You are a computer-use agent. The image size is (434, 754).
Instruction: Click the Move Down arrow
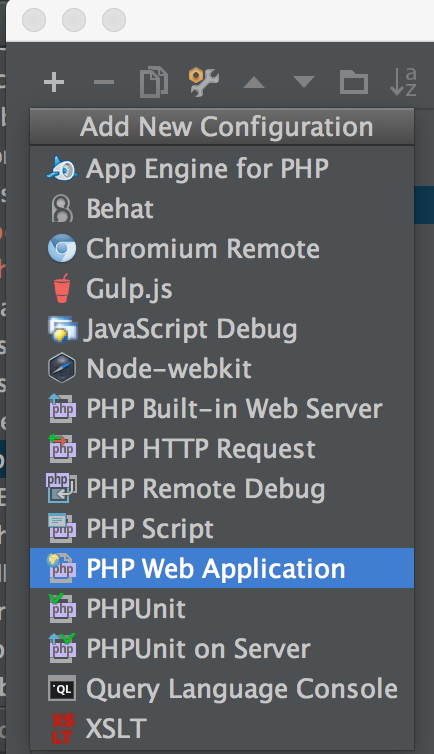[304, 82]
